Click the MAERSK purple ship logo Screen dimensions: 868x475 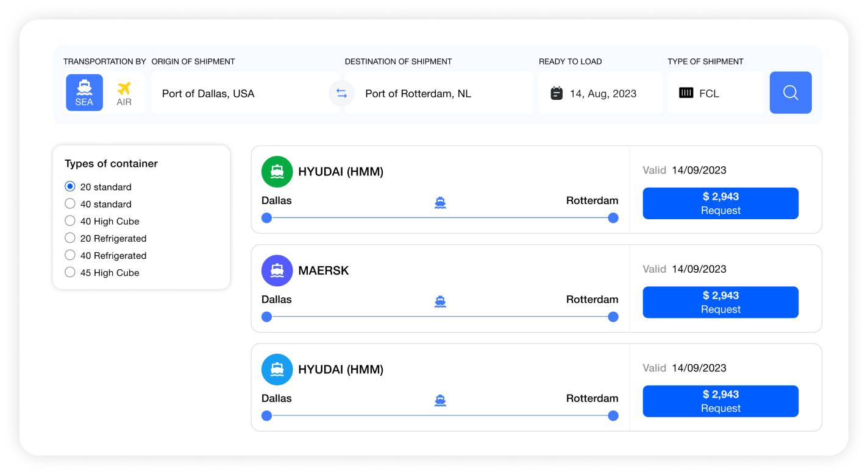(x=277, y=270)
